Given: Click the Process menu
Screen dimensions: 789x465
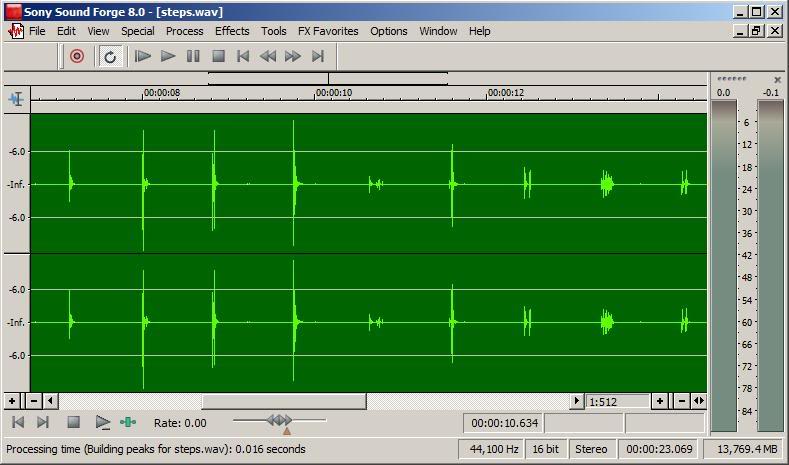Looking at the screenshot, I should tap(184, 31).
